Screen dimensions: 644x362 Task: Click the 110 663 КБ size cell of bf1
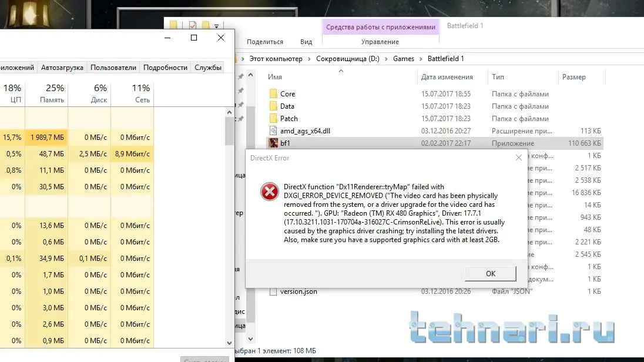pos(585,143)
